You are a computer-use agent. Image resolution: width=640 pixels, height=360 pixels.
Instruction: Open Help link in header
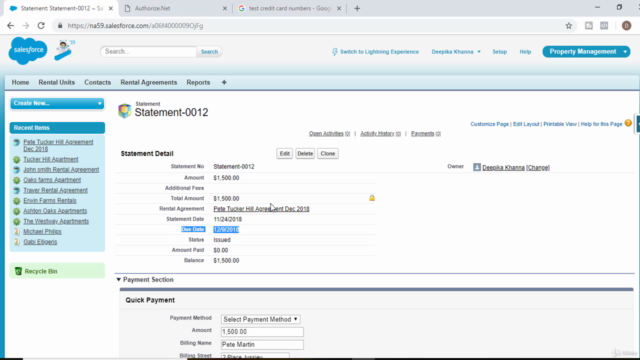525,52
